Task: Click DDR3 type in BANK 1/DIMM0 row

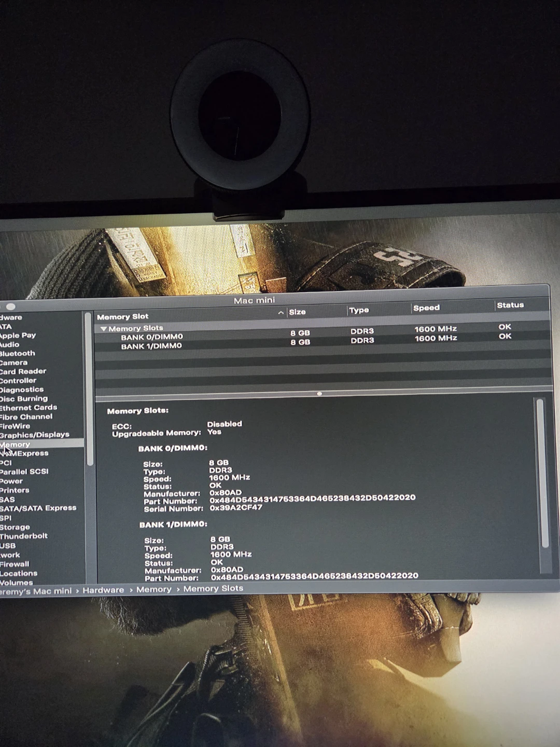Action: [x=362, y=340]
